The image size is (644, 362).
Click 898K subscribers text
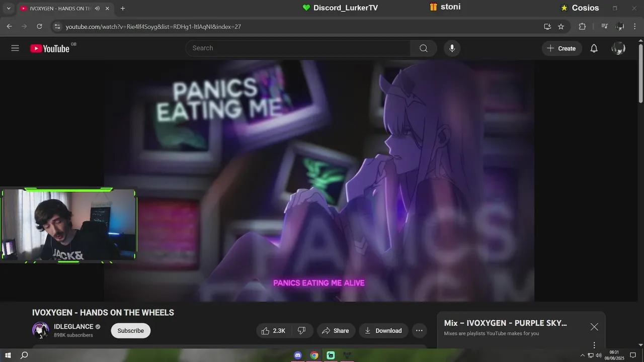click(73, 335)
